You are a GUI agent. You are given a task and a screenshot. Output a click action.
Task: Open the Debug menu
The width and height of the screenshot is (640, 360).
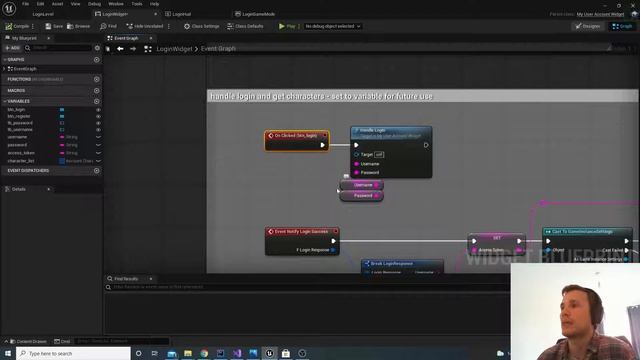coord(94,4)
